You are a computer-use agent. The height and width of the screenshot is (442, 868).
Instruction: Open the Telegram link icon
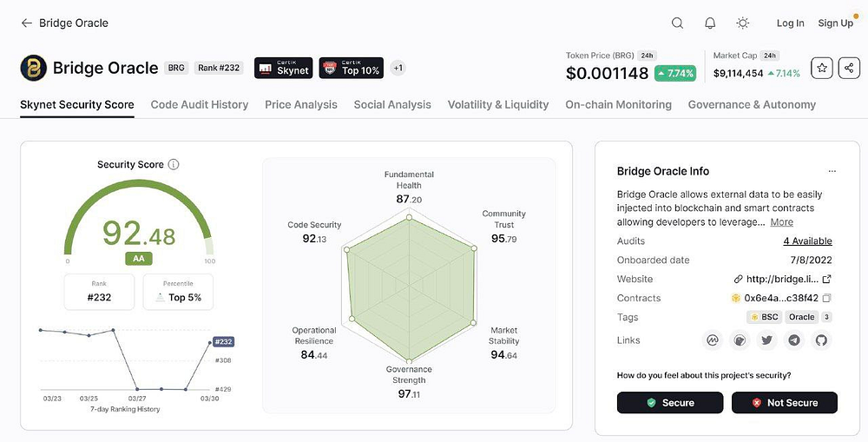pos(794,340)
